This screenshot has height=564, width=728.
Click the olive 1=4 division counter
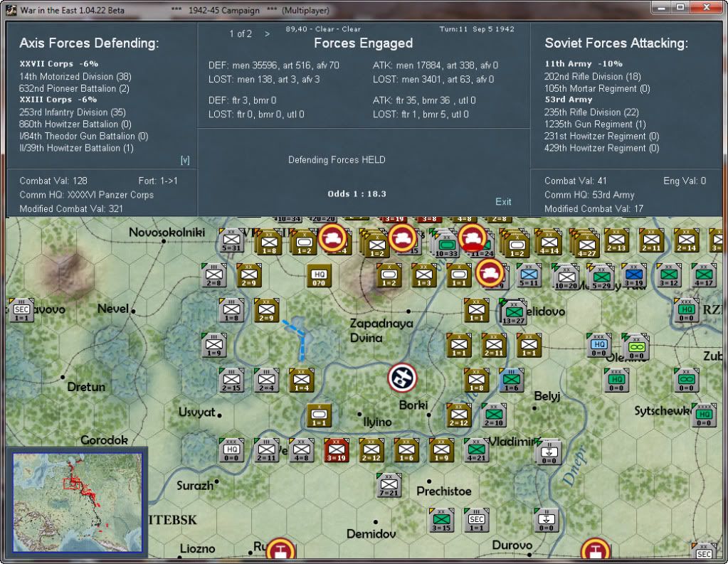301,381
